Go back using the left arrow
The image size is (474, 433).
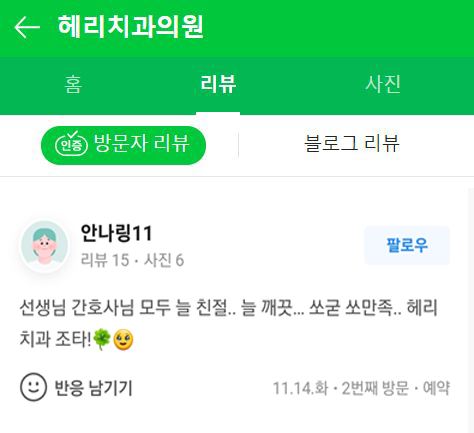(27, 27)
